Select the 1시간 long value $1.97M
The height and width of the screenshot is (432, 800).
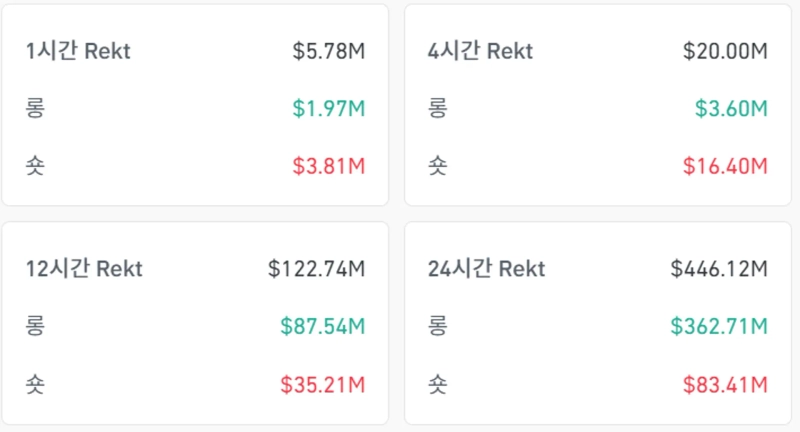coord(328,108)
